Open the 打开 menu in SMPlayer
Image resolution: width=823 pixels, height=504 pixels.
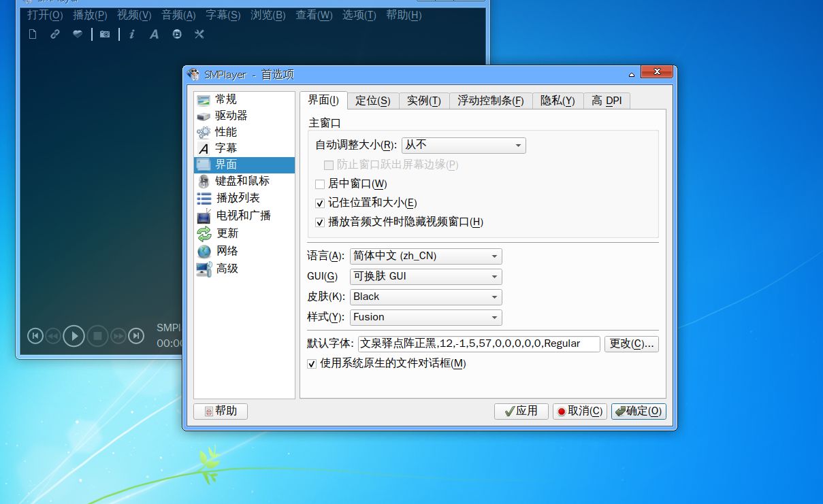[45, 15]
